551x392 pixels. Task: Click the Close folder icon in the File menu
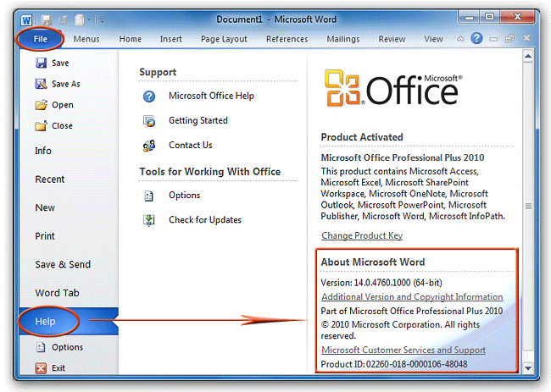42,125
